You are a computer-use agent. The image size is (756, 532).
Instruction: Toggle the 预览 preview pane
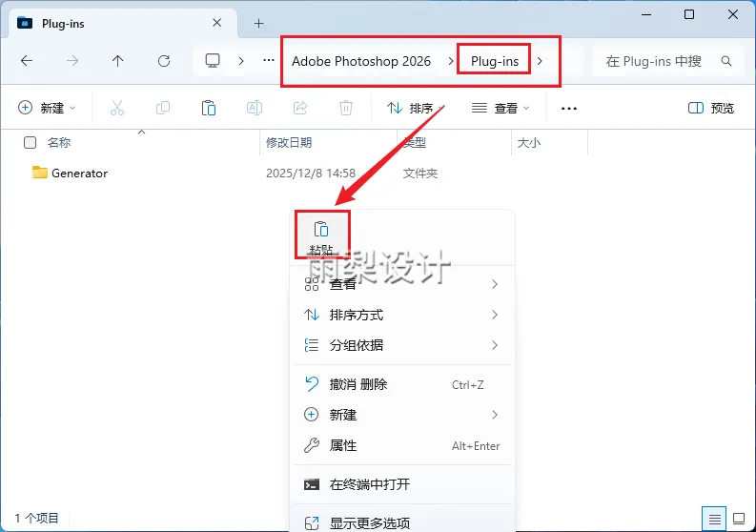(711, 108)
